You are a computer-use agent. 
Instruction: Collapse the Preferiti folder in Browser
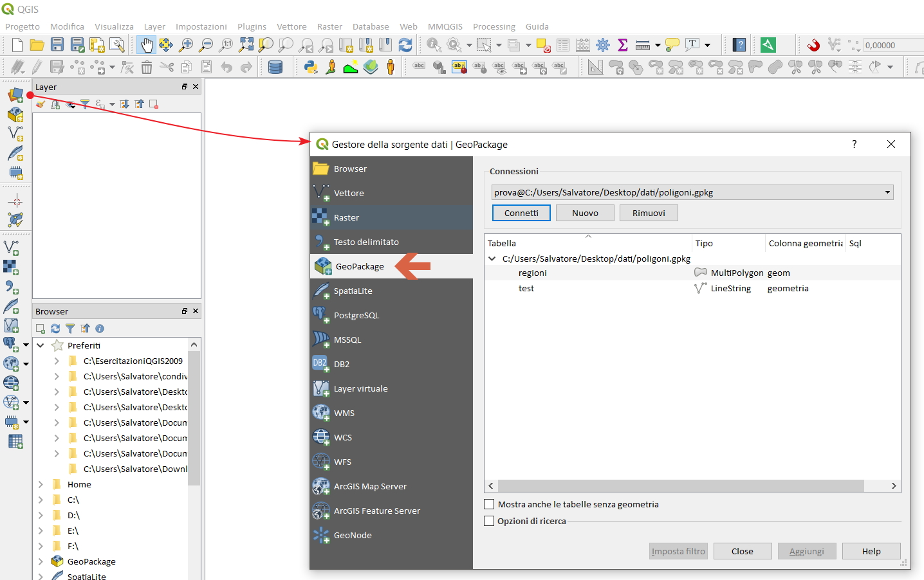[x=41, y=346]
